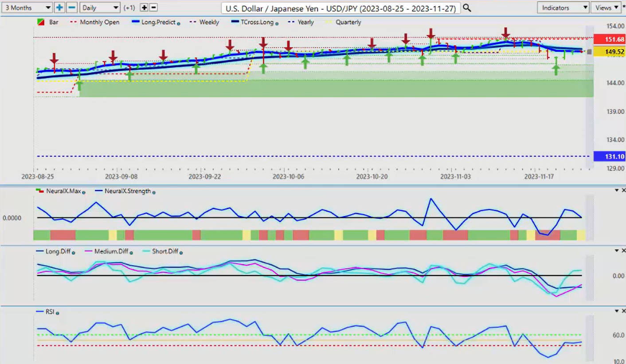This screenshot has height=364, width=626.
Task: Click the USD/JPY symbol title field
Action: tap(340, 8)
